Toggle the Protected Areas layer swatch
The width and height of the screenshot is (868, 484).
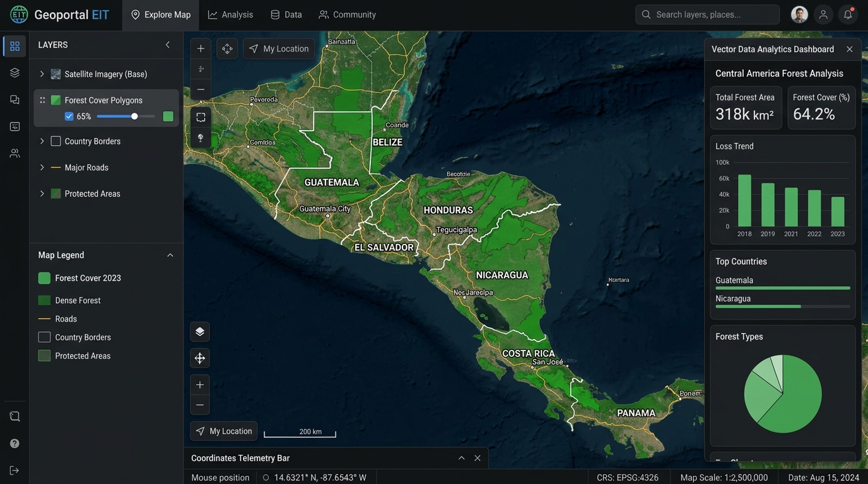point(56,193)
